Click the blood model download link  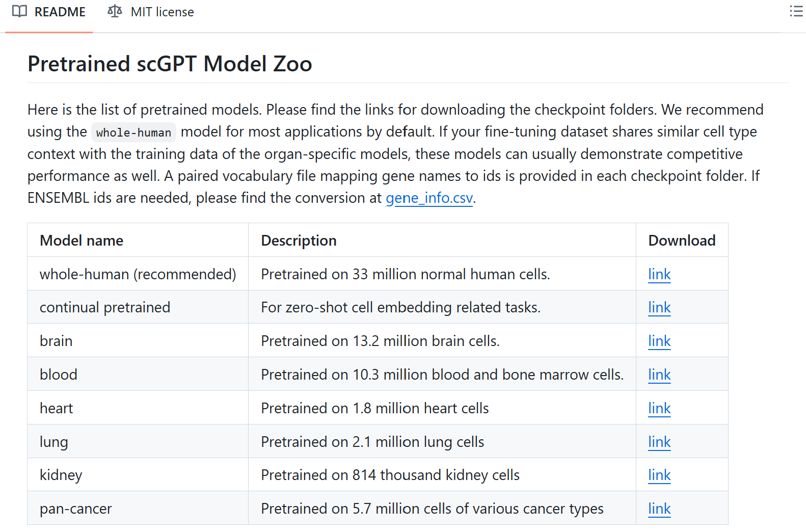click(659, 375)
